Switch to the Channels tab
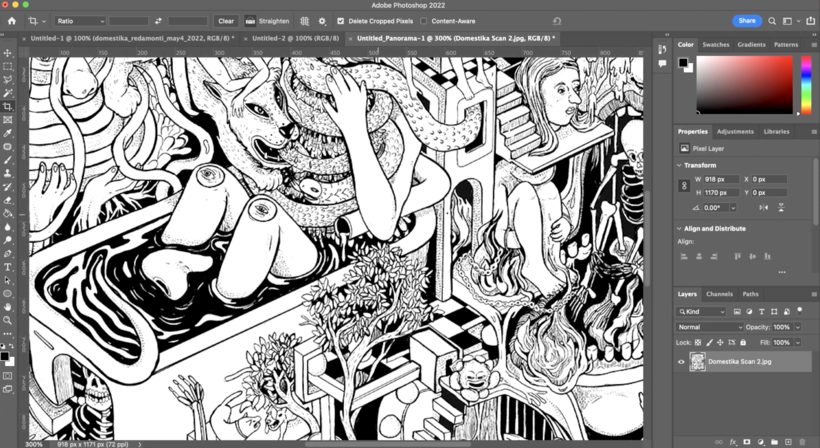820x448 pixels. tap(720, 294)
